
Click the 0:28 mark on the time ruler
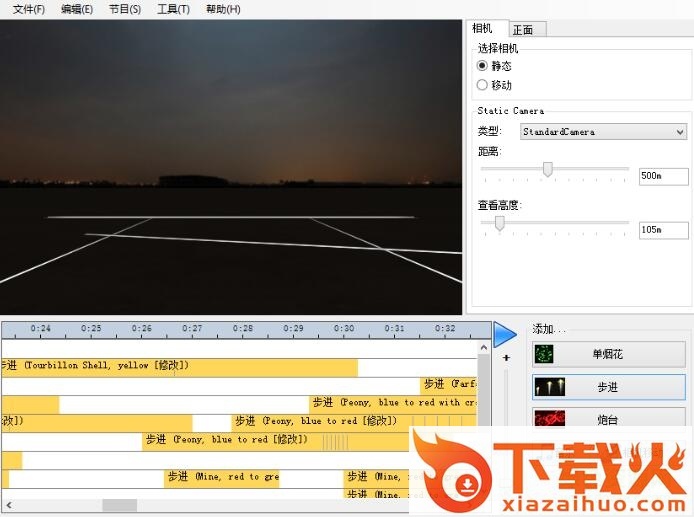(243, 329)
